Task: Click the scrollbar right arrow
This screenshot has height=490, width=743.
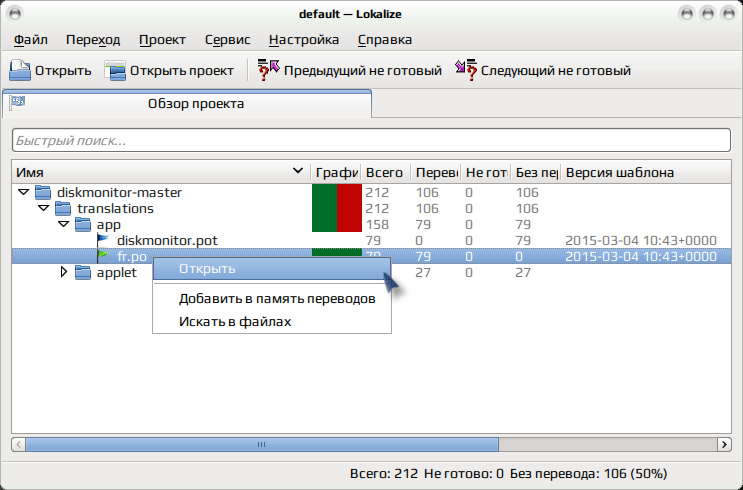Action: point(724,445)
